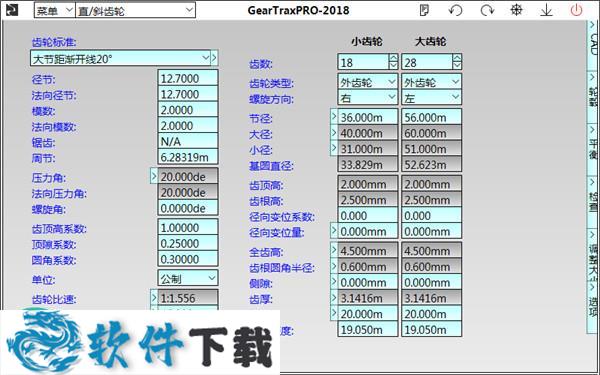Click the arrow beside the gear standard dropdown
The width and height of the screenshot is (600, 375).
[214, 58]
